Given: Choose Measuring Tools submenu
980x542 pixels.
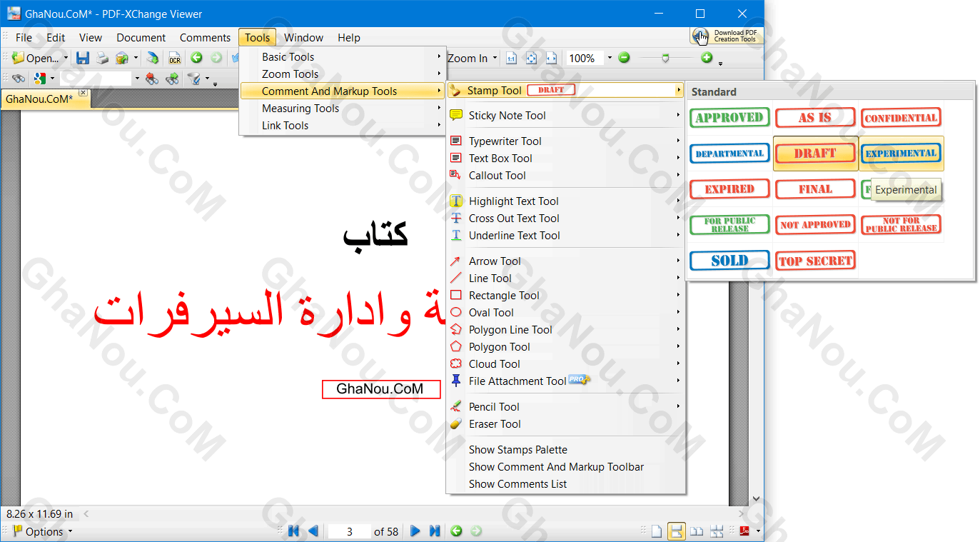Looking at the screenshot, I should pos(343,109).
